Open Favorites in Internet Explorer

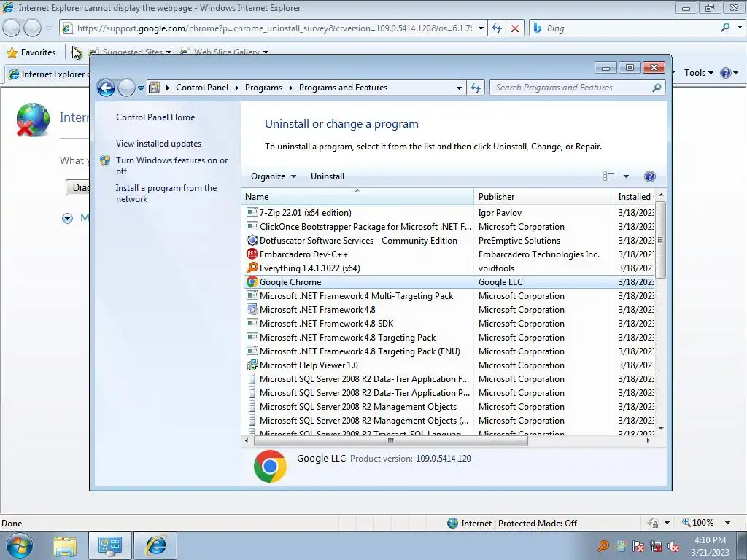31,52
